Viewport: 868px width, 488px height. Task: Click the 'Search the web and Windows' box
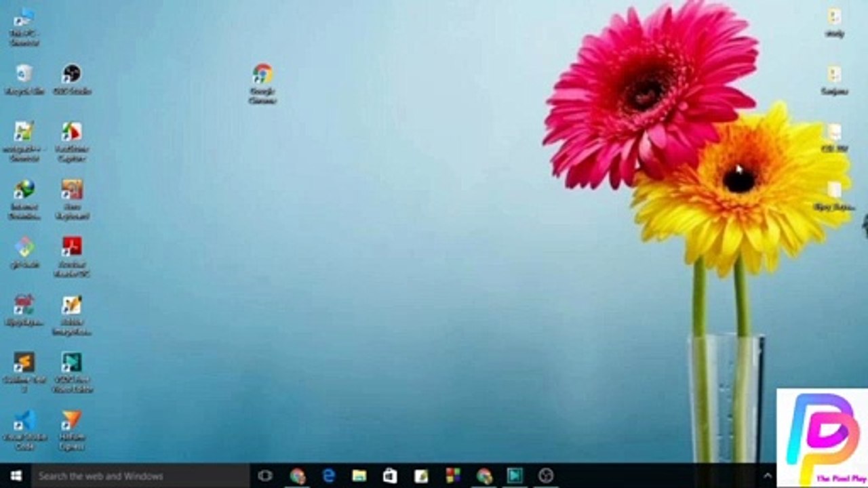click(x=140, y=476)
